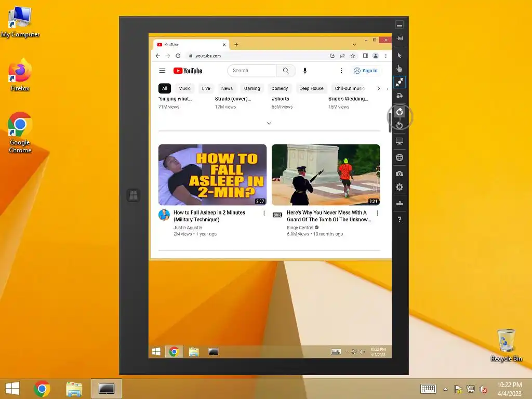Open options for Fall Asleep video

click(264, 213)
